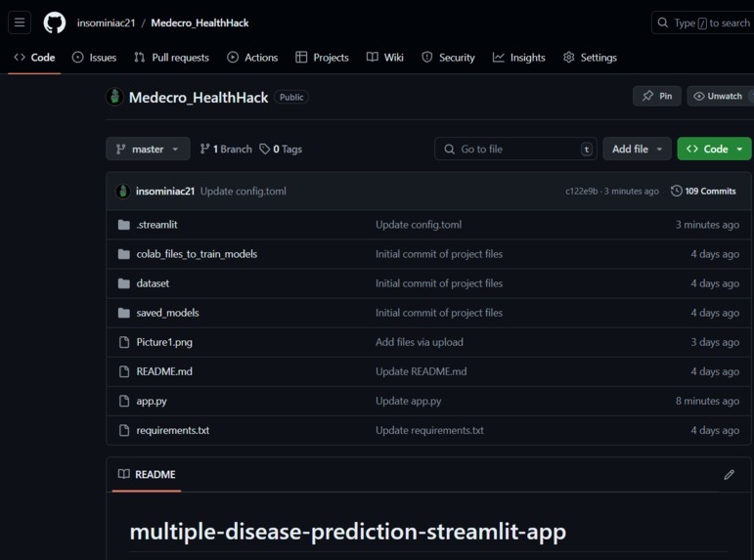754x560 pixels.
Task: Open the Actions tab
Action: click(x=252, y=58)
